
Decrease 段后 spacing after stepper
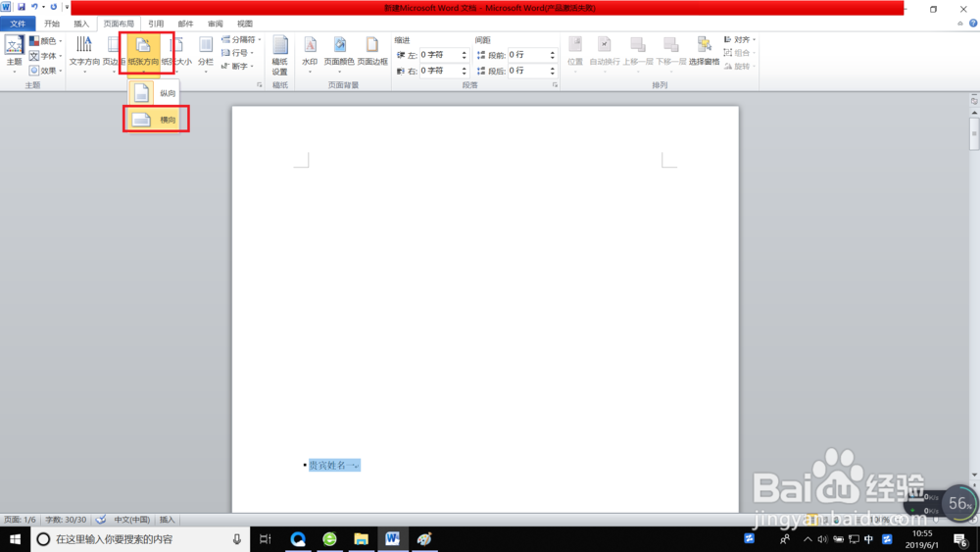click(553, 74)
